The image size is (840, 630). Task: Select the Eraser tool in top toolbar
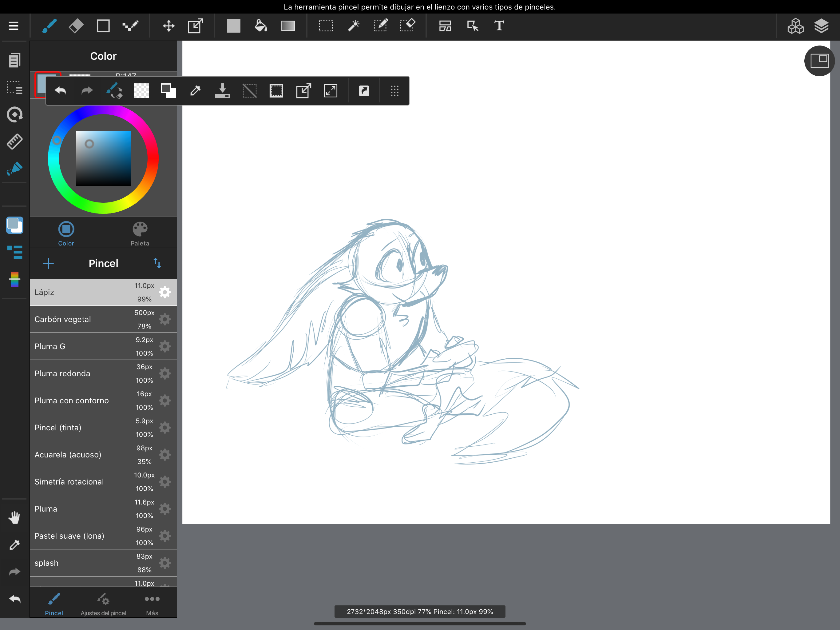[x=76, y=26]
